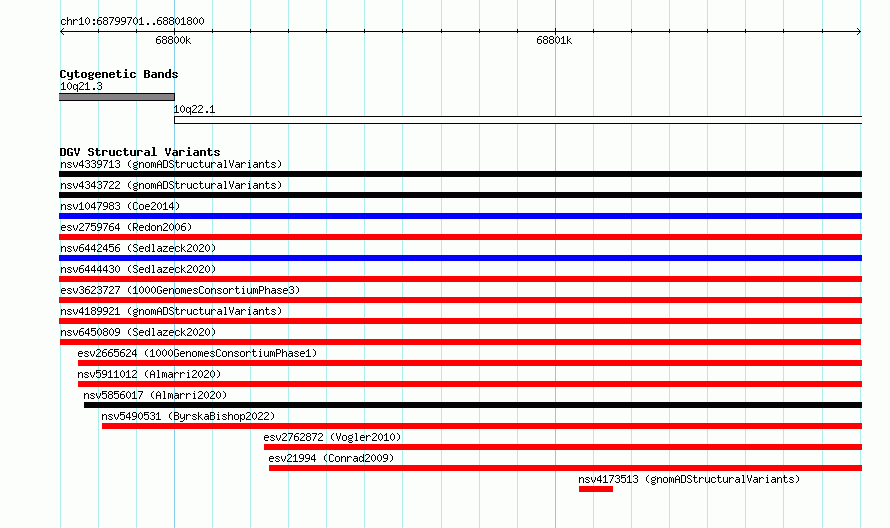Open the esv2759764 (Redon2006) label

(x=126, y=227)
